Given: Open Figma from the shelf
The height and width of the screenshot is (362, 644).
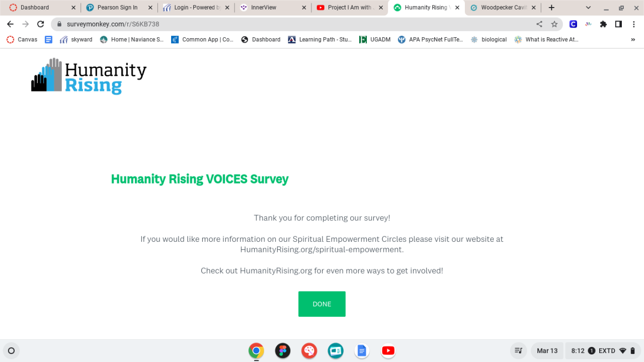Looking at the screenshot, I should [x=283, y=351].
